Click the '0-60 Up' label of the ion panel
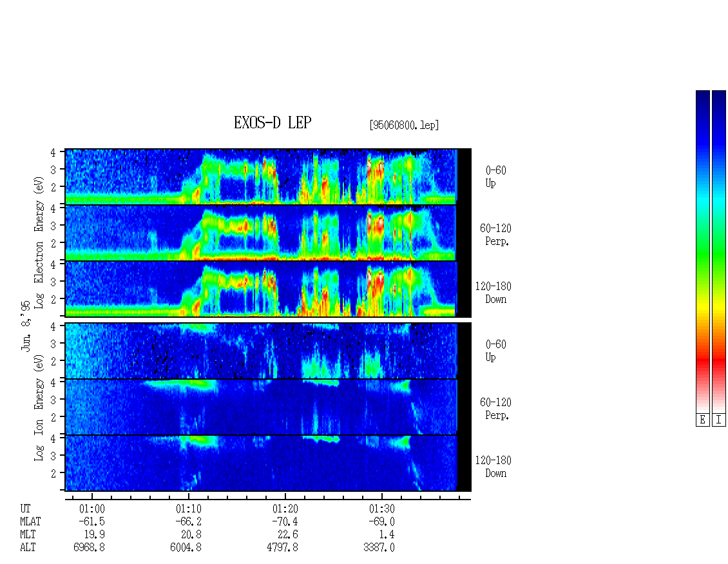 tap(495, 351)
